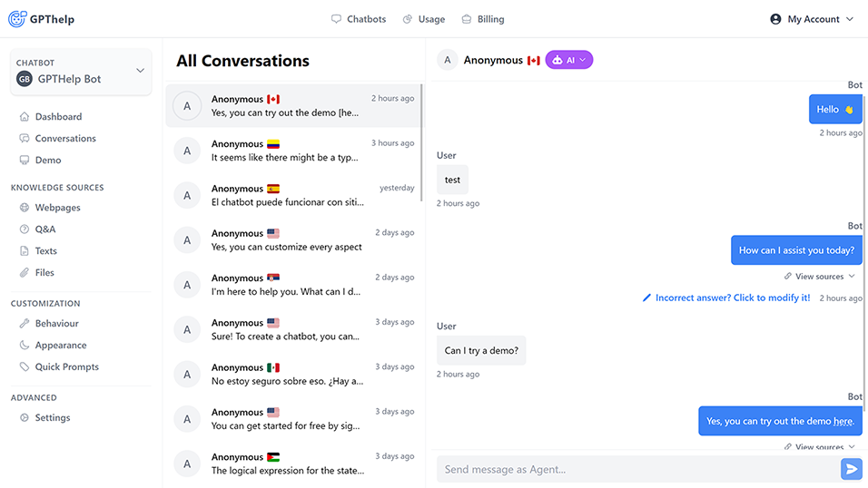Toggle the purple AI mode dropdown
The height and width of the screenshot is (488, 868).
point(569,60)
